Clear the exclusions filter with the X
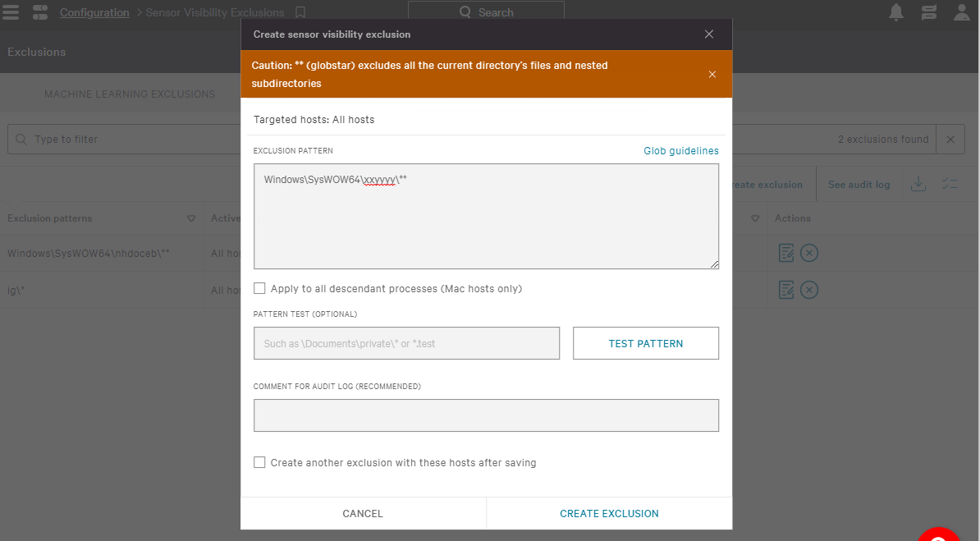 click(950, 139)
